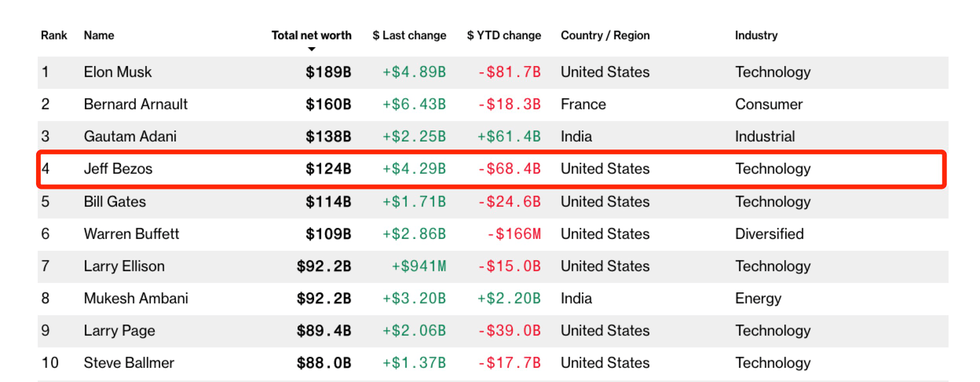This screenshot has width=980, height=382.
Task: Open Steve Ballmer's name link
Action: coord(129,363)
